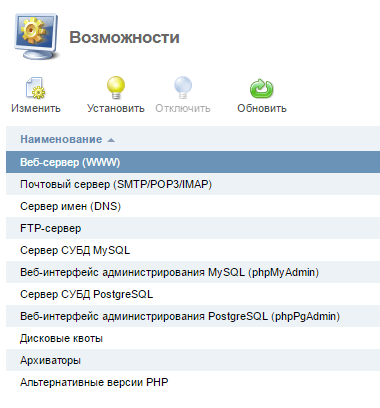Select the phpMyAdmin web interface row
The image size is (380, 408).
click(193, 272)
